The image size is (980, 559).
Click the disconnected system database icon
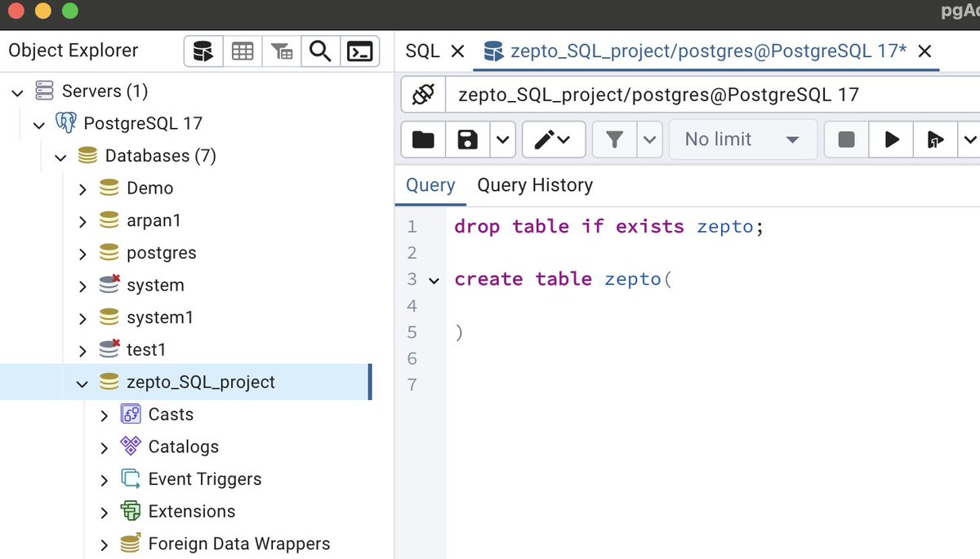(109, 285)
